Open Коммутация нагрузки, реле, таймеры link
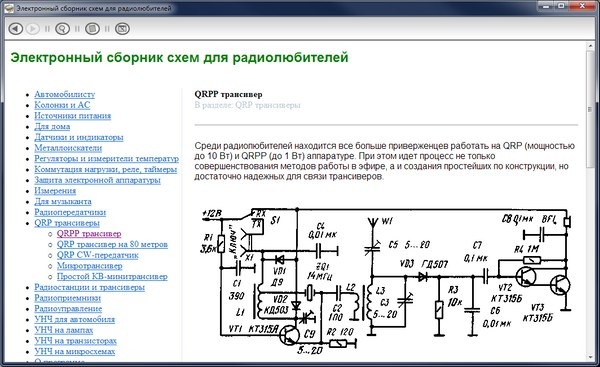Viewport: 600px width, 367px height. click(x=106, y=169)
